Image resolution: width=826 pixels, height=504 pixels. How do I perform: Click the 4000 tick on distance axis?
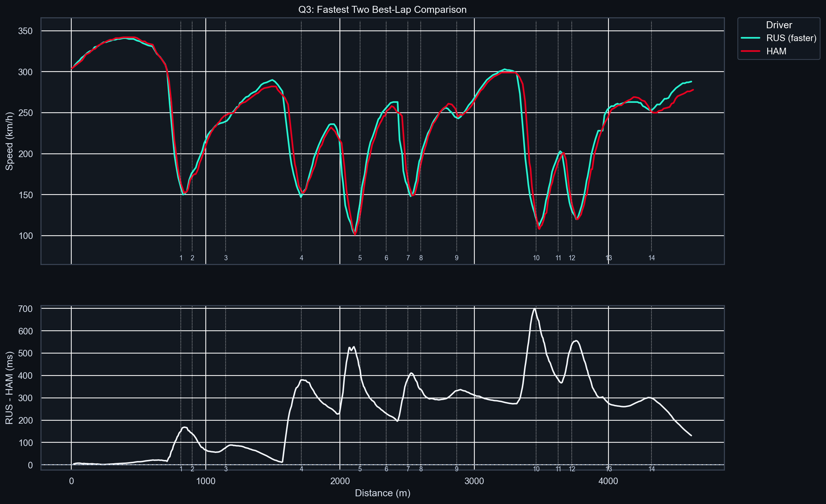pos(608,481)
